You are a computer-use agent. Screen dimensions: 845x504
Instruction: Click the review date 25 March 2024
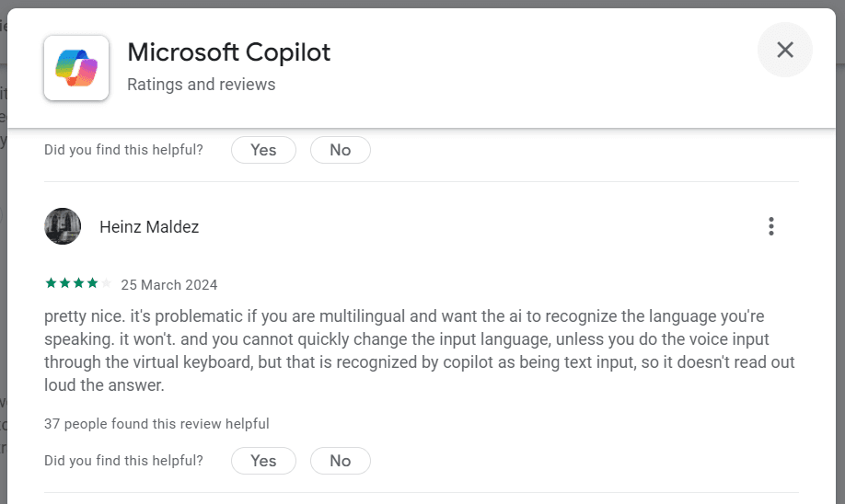[x=169, y=284]
